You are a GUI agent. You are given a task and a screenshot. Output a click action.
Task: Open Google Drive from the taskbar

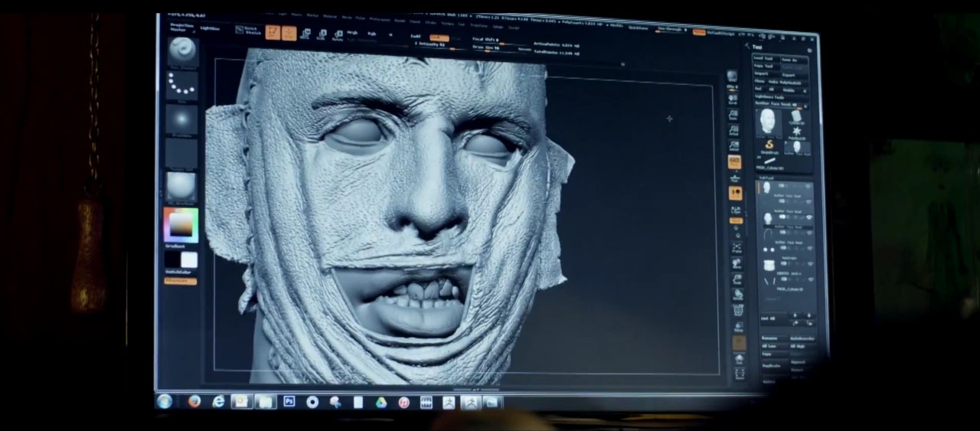(381, 402)
